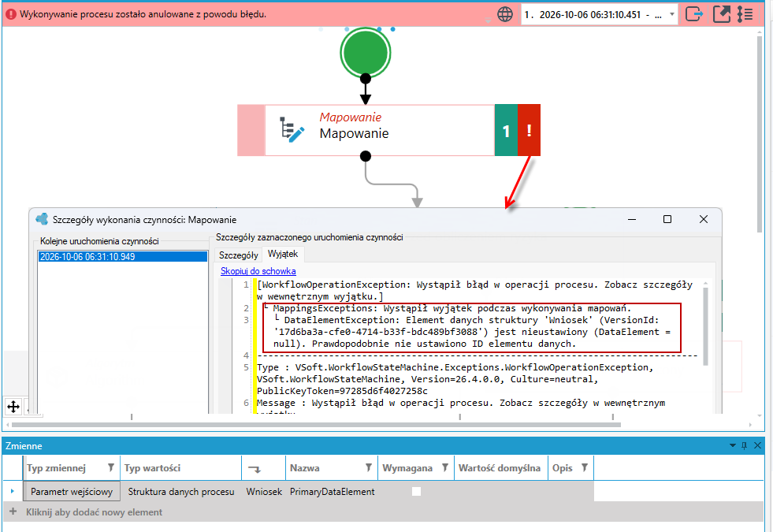Switch to the Szczegóły tab
The height and width of the screenshot is (532, 773).
click(239, 255)
